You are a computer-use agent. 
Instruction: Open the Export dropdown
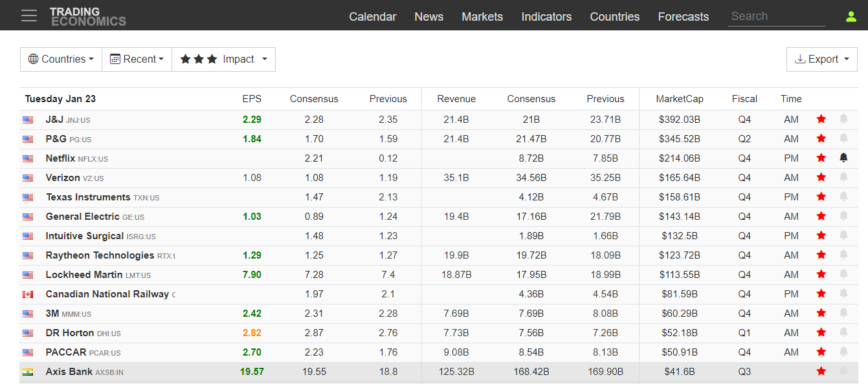click(822, 59)
